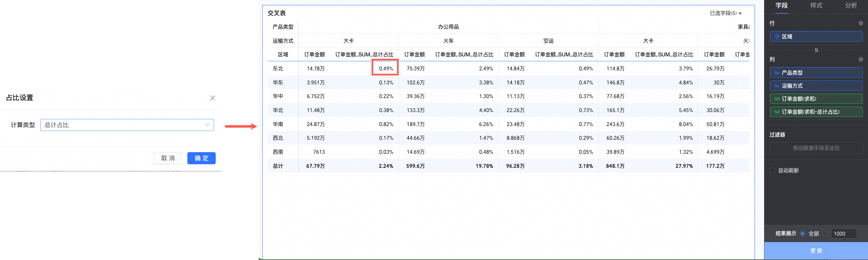The width and height of the screenshot is (868, 260).
Task: Click the 8.04% cell
Action: pyautogui.click(x=686, y=124)
